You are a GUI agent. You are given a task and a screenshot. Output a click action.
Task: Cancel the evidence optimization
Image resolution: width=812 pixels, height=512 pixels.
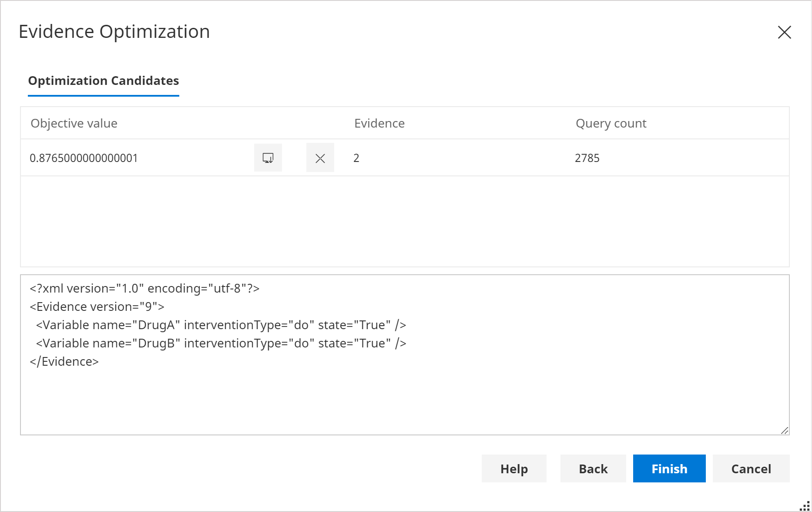tap(751, 468)
